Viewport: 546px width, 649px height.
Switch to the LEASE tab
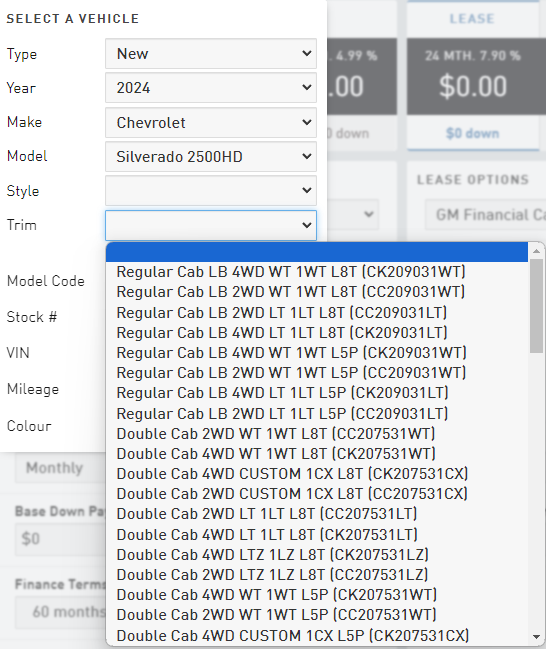[472, 19]
